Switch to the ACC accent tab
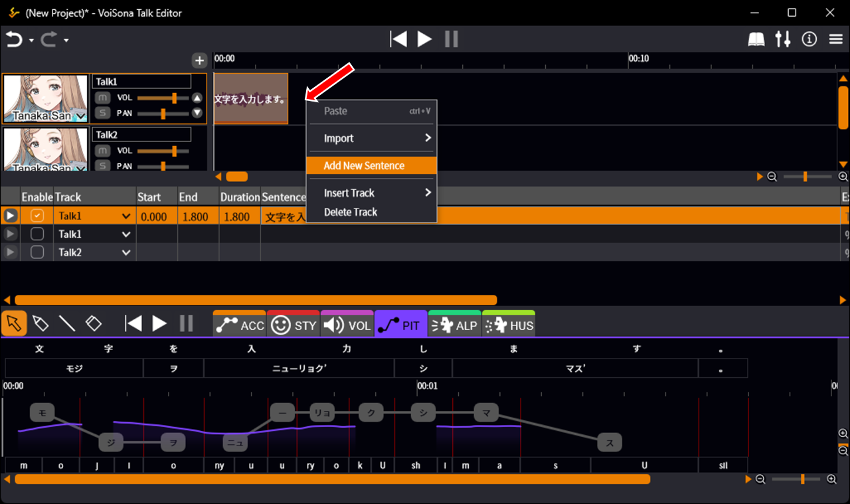 pos(240,325)
